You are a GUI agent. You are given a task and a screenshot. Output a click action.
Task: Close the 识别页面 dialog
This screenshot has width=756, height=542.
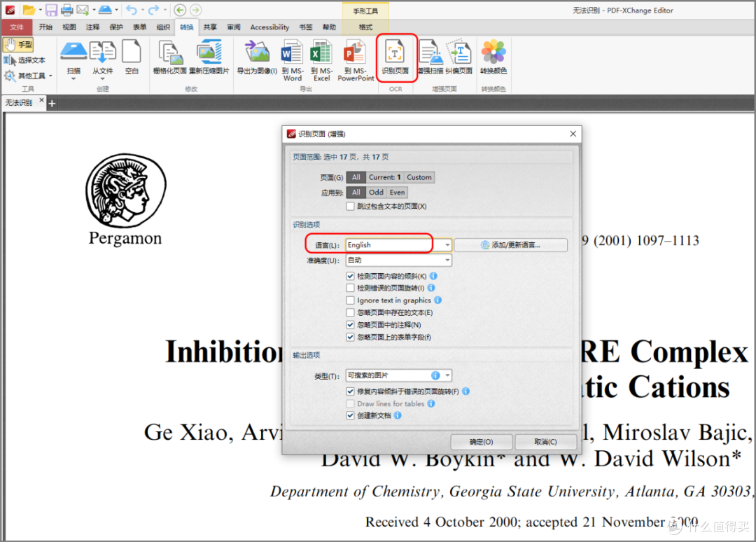coord(573,134)
